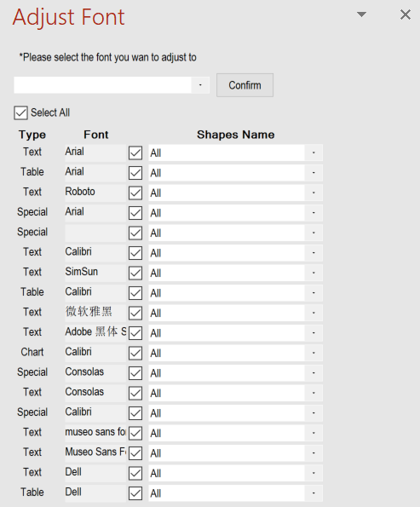This screenshot has height=507, width=420.
Task: Open the target font dropdown arrow
Action: pyautogui.click(x=200, y=85)
